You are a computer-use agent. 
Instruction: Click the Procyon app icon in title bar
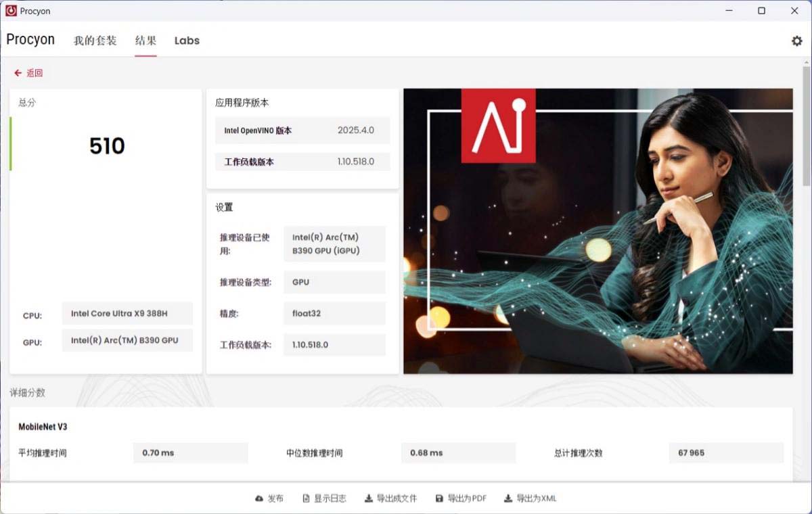point(11,11)
